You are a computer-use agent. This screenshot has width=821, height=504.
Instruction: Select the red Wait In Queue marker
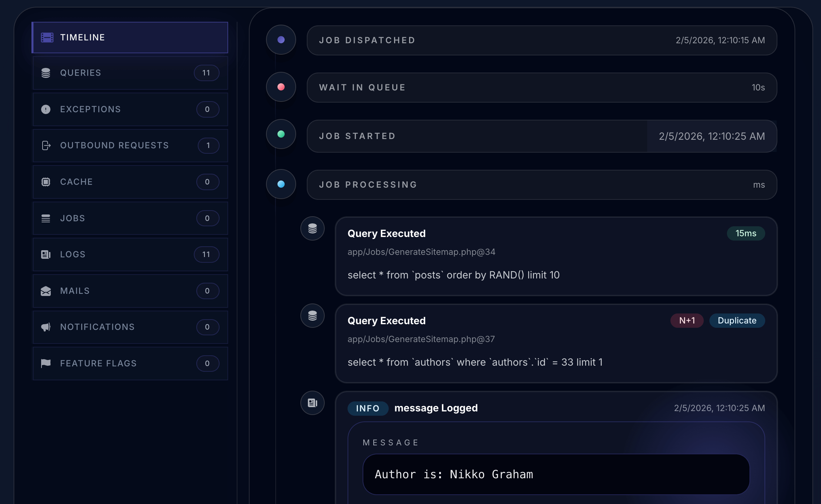(281, 87)
